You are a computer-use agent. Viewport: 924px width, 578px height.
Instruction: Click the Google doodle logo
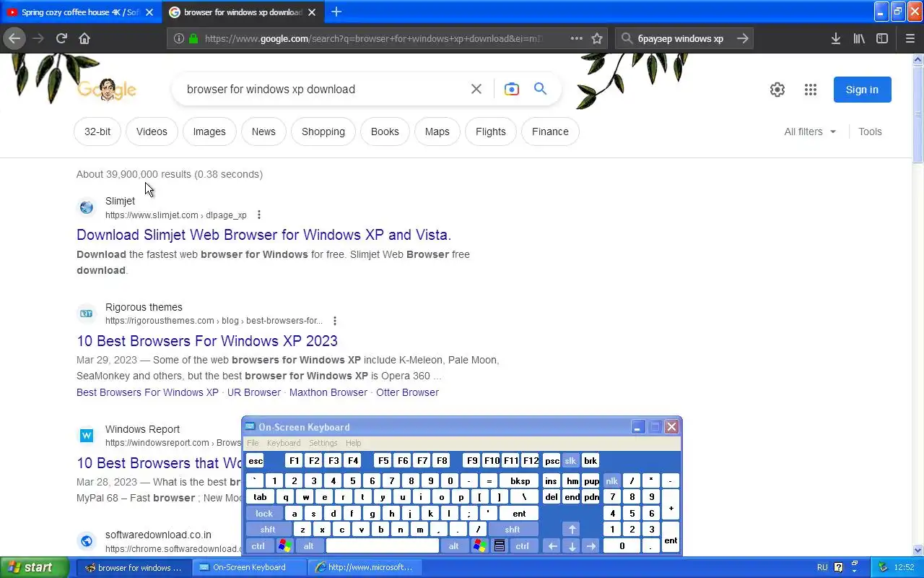[107, 89]
